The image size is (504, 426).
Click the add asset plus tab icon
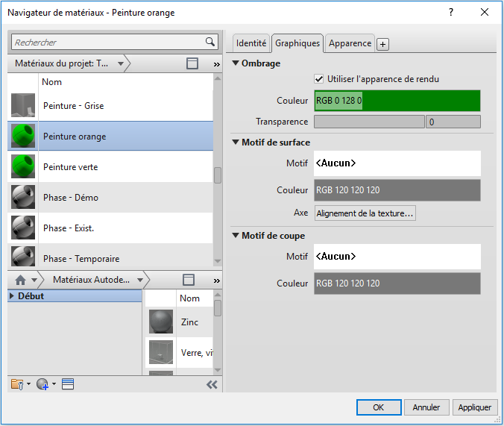[x=382, y=44]
